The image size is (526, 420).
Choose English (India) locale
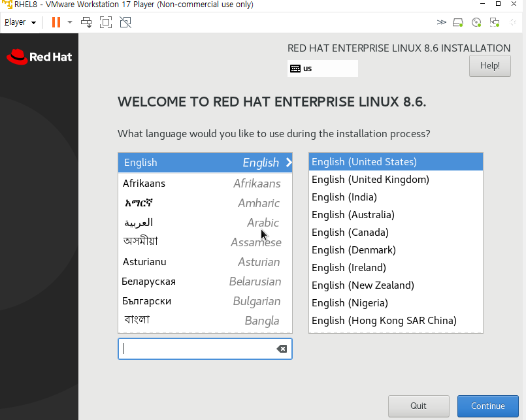coord(396,197)
